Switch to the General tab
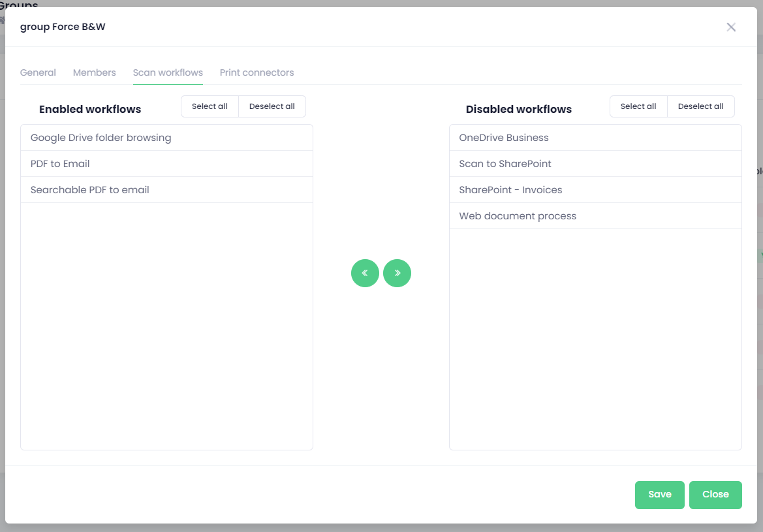This screenshot has height=532, width=763. [x=38, y=72]
